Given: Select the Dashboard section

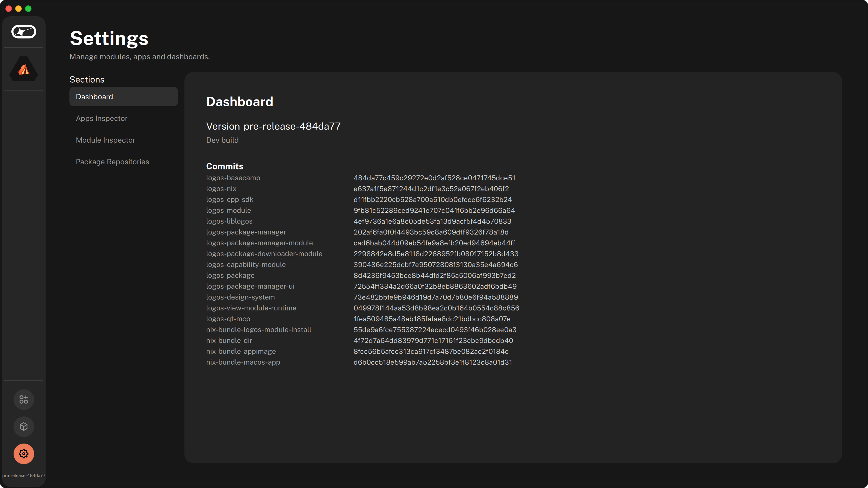Looking at the screenshot, I should click(x=123, y=97).
